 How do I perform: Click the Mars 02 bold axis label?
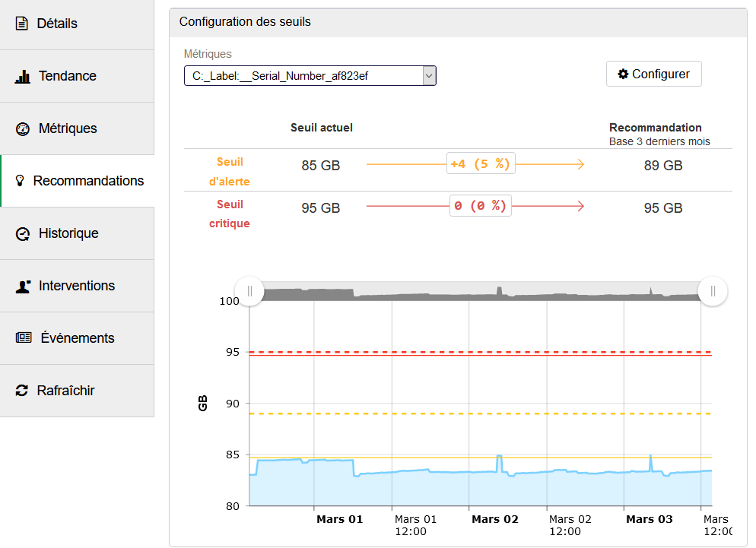494,519
